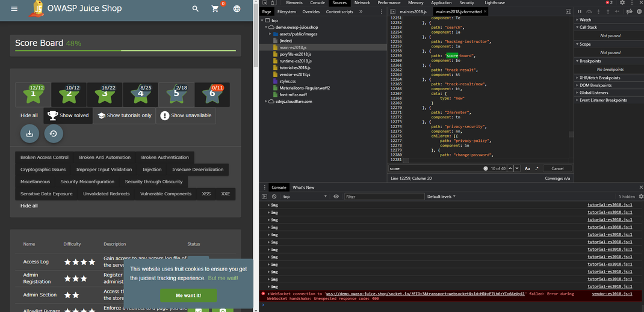Go to previous search match arrow

click(x=510, y=168)
